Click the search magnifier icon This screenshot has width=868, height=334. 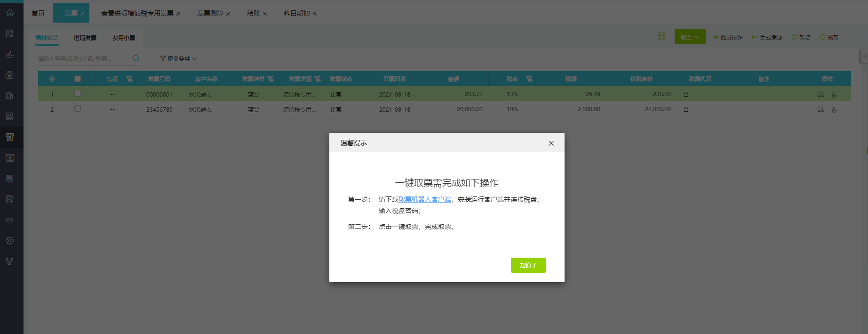136,58
